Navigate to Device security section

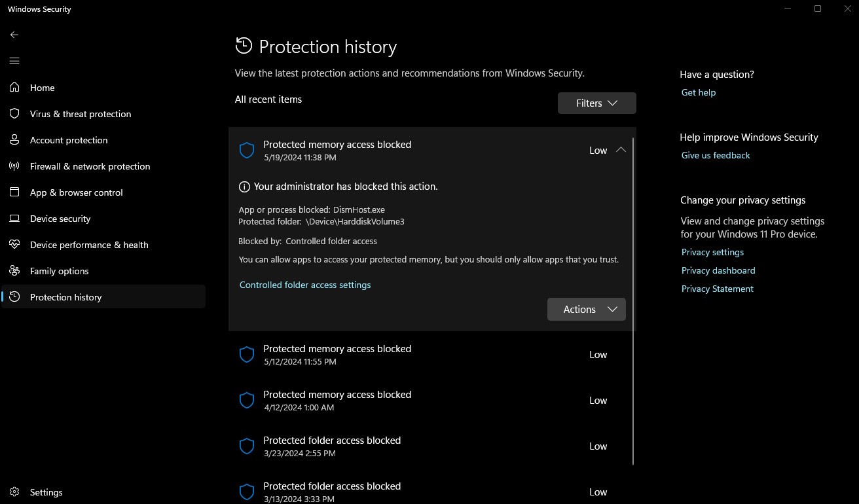pyautogui.click(x=60, y=219)
